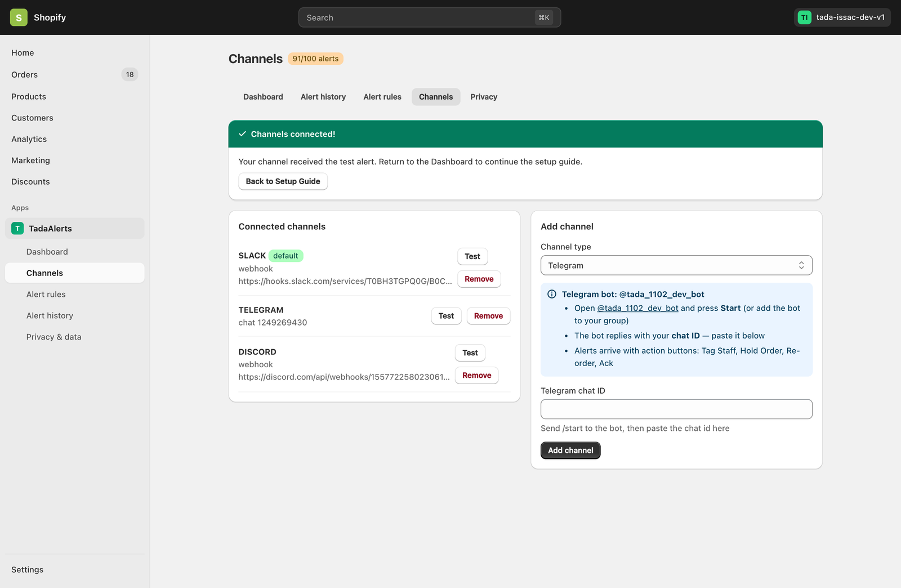
Task: Open the tada-issac-dev-v1 store menu
Action: pos(842,17)
